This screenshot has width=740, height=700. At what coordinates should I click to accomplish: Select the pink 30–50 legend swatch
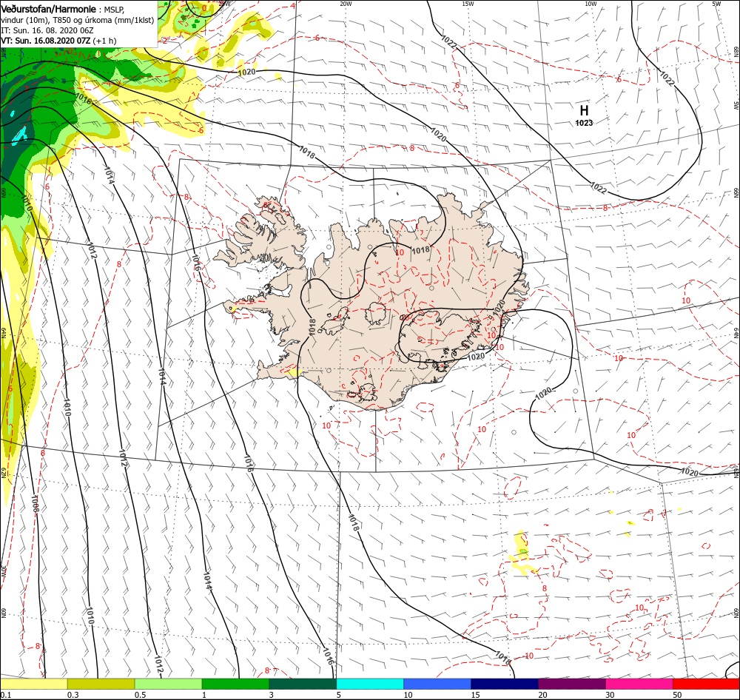click(x=639, y=684)
